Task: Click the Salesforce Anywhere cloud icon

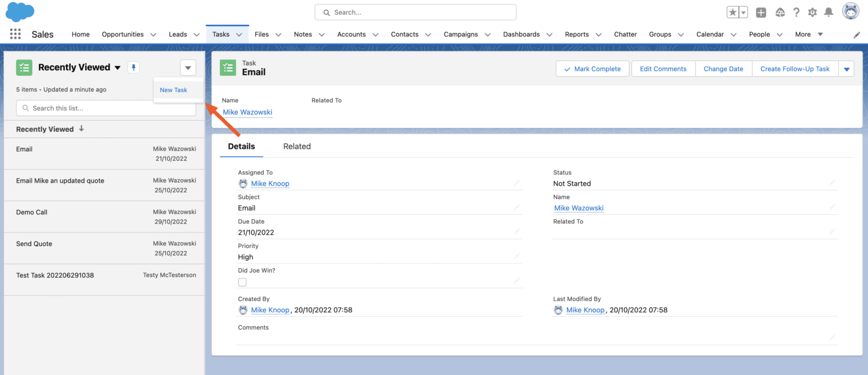Action: (780, 11)
